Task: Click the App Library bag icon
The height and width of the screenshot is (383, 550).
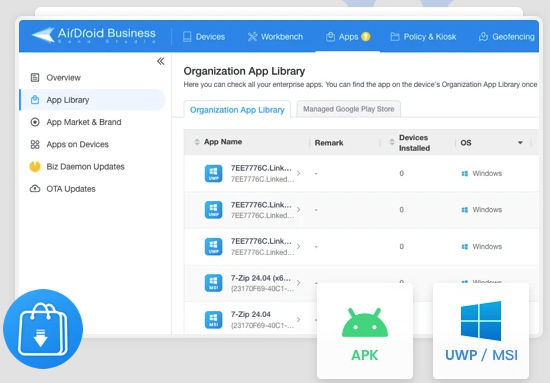Action: (35, 100)
